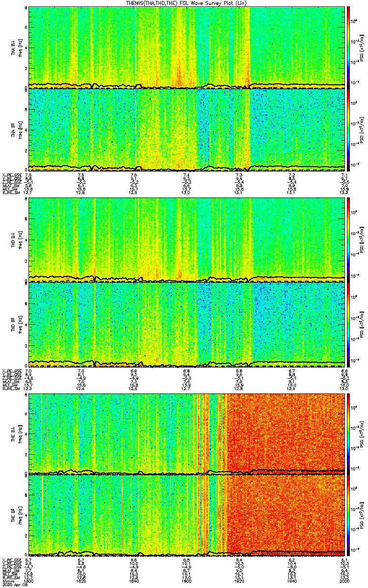
Task: Click the PSD color bar beside THA B-perp panel
Action: pos(349,48)
